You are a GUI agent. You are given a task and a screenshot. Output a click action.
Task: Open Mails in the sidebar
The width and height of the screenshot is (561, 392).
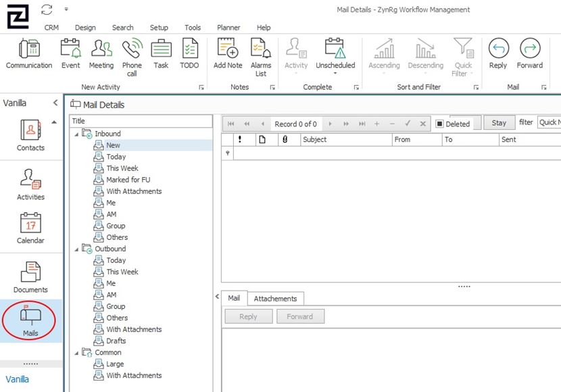pyautogui.click(x=30, y=321)
